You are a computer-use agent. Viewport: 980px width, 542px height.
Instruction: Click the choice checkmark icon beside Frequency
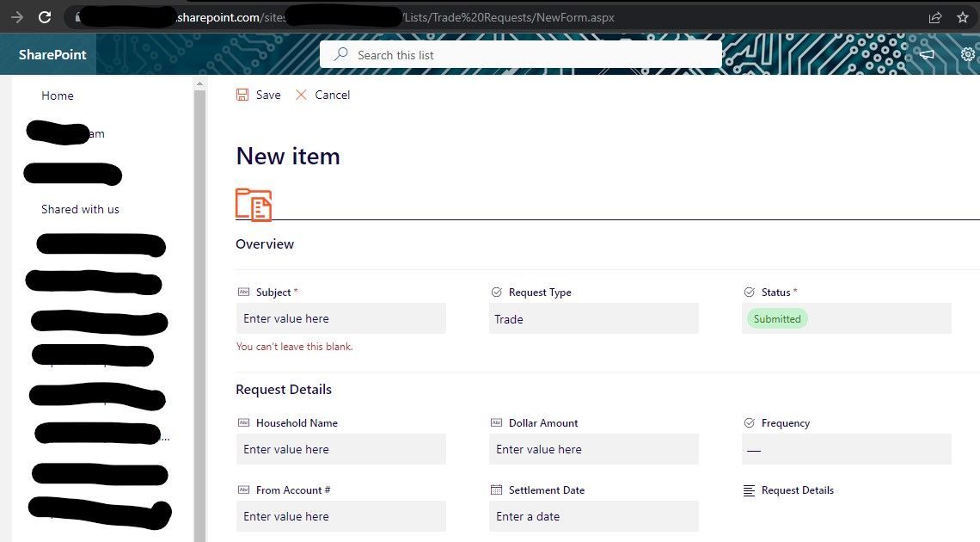pyautogui.click(x=749, y=422)
